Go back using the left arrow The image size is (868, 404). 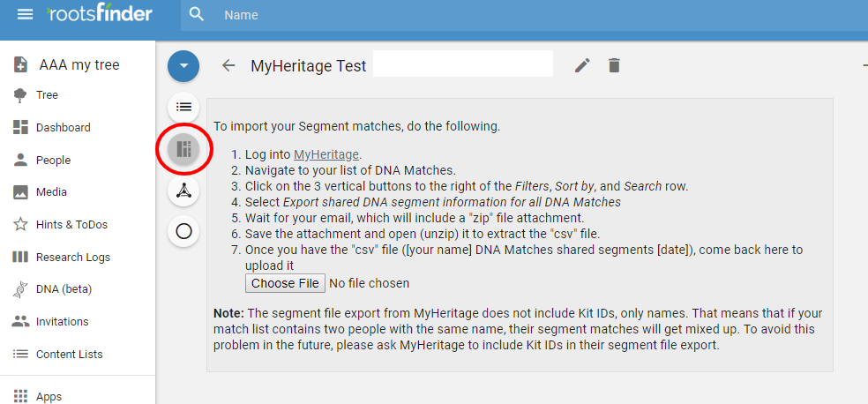click(x=228, y=65)
